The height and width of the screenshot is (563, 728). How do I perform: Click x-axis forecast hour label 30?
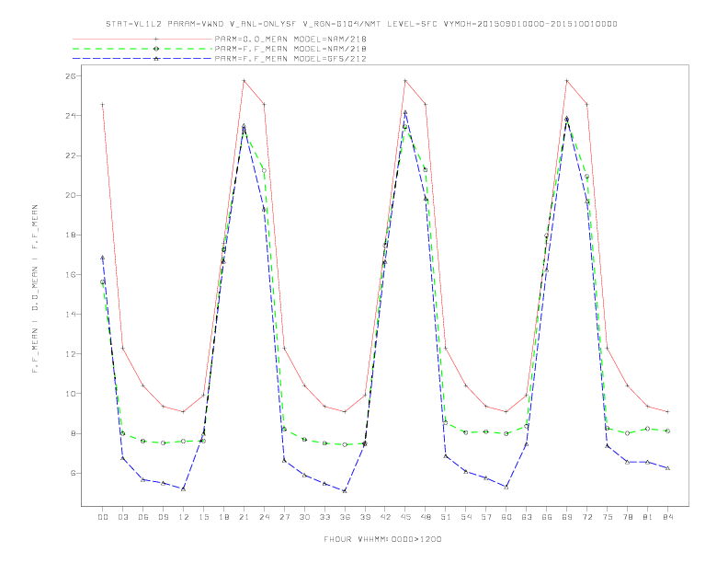click(x=304, y=517)
